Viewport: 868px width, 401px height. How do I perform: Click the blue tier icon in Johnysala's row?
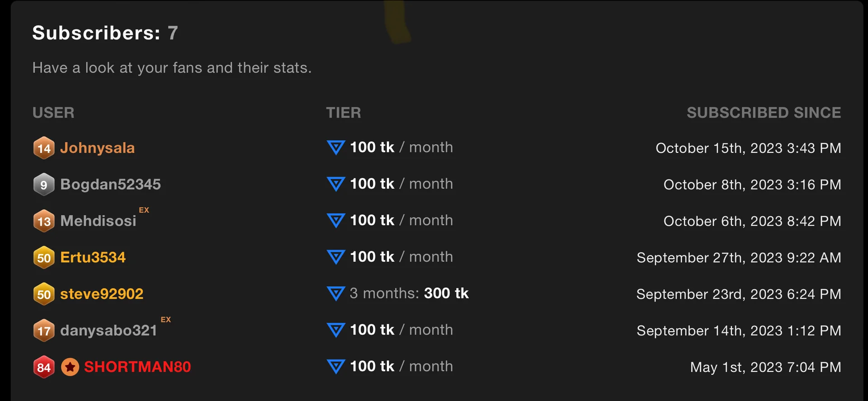(x=336, y=147)
